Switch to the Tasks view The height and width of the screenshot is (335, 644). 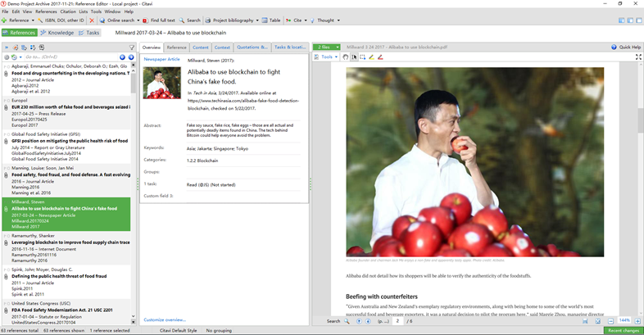click(89, 33)
